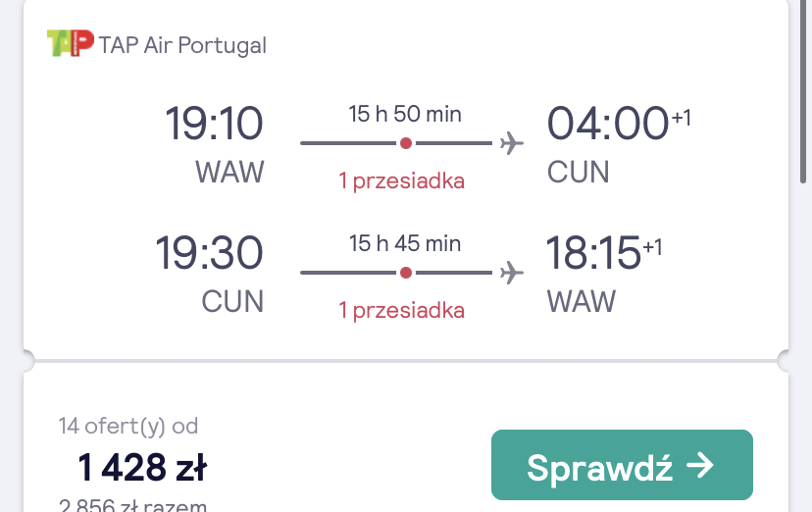Click the vertical scrollbar on the right edge

(803, 91)
